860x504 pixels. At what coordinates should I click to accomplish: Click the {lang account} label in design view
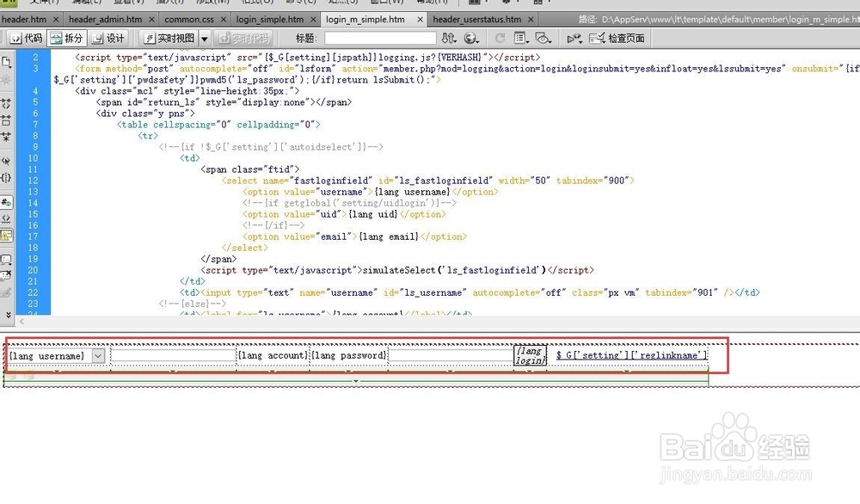point(273,355)
